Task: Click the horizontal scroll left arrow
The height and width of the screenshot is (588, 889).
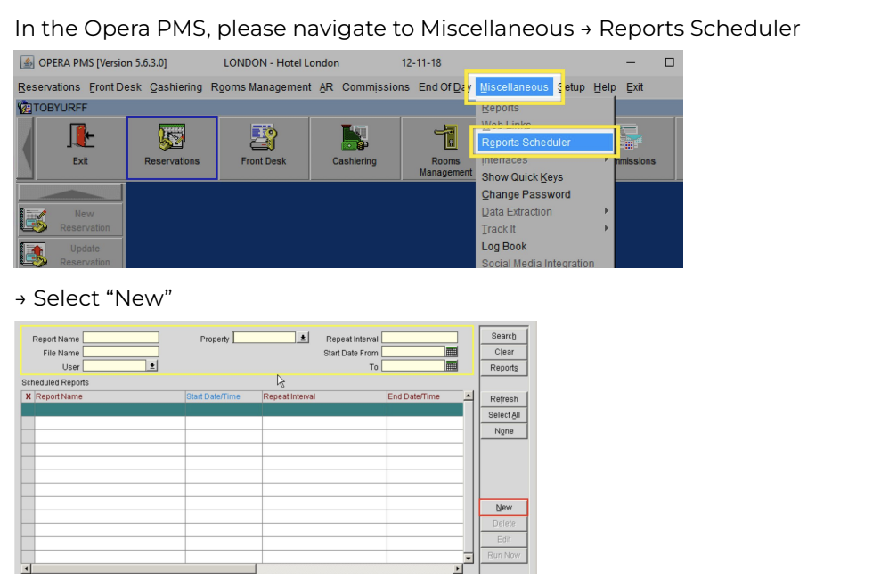Action: pyautogui.click(x=26, y=568)
